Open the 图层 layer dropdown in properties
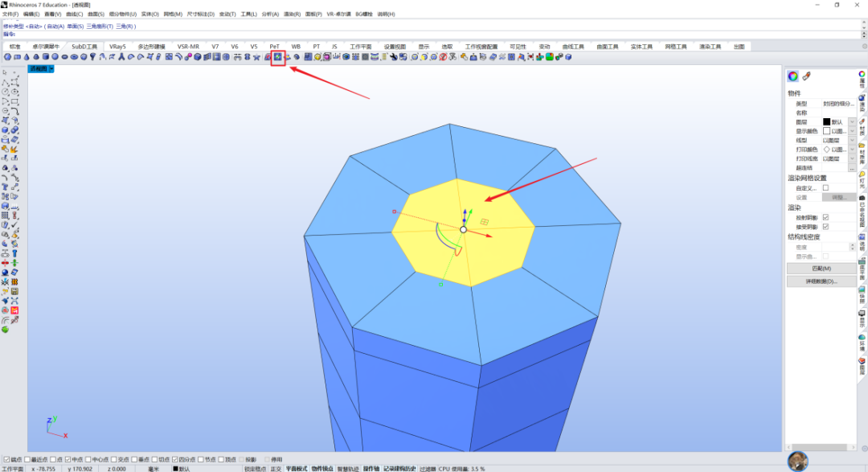 click(x=852, y=122)
